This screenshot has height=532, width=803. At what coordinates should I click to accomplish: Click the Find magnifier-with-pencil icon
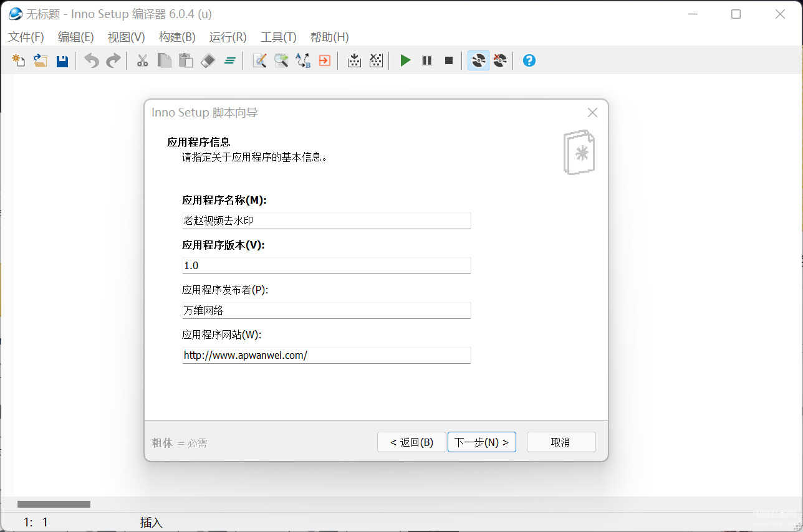[x=259, y=60]
